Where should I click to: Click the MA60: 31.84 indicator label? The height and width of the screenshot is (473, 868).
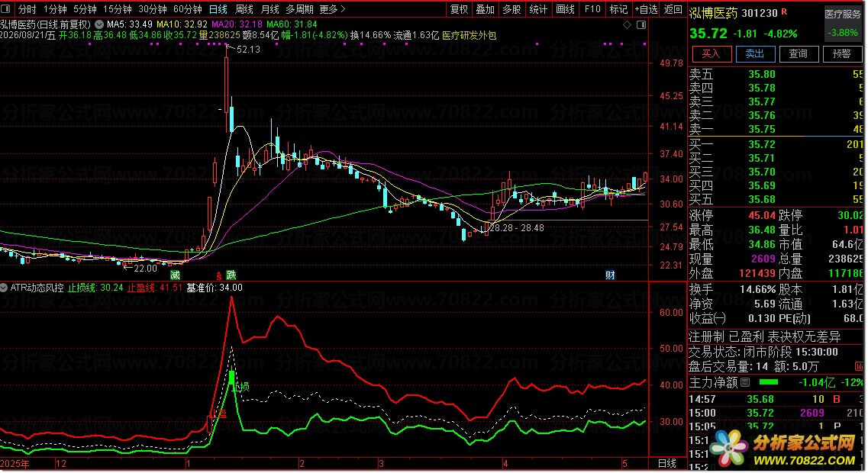coord(292,24)
